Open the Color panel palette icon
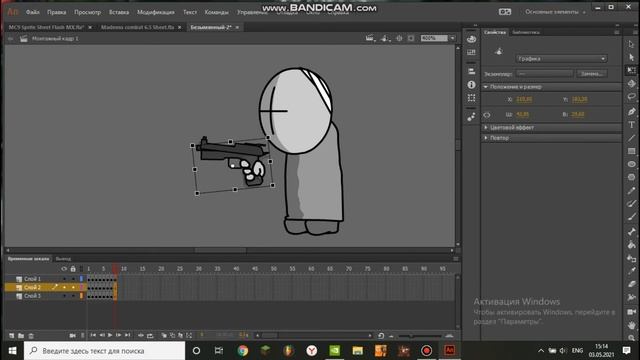The width and height of the screenshot is (640, 360). click(471, 39)
